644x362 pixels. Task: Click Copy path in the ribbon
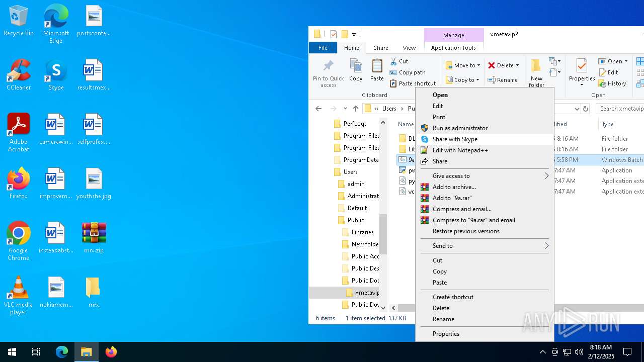(408, 72)
